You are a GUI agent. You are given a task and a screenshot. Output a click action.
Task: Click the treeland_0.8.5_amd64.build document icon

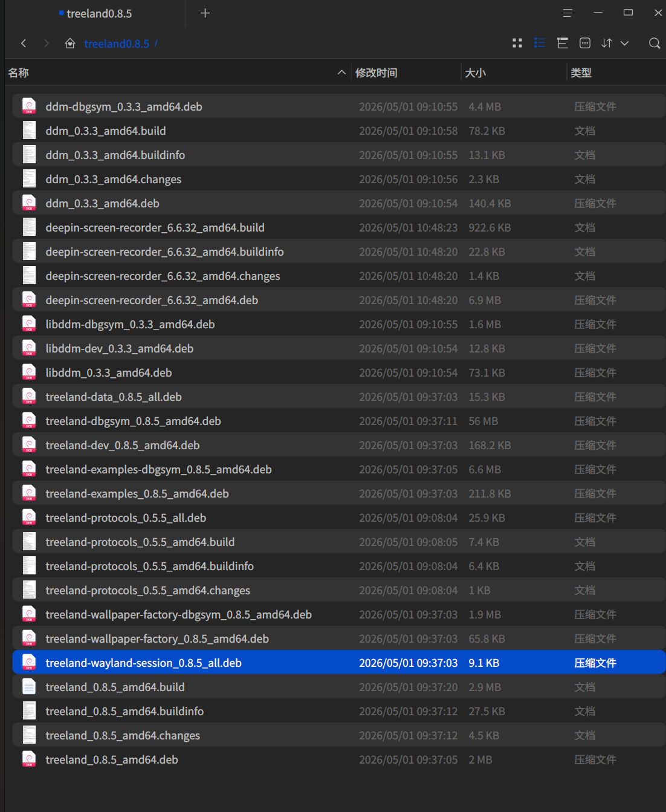point(29,686)
